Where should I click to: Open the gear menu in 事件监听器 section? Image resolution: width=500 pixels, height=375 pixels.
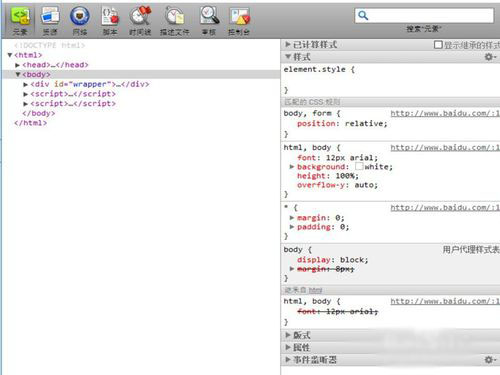(490, 360)
